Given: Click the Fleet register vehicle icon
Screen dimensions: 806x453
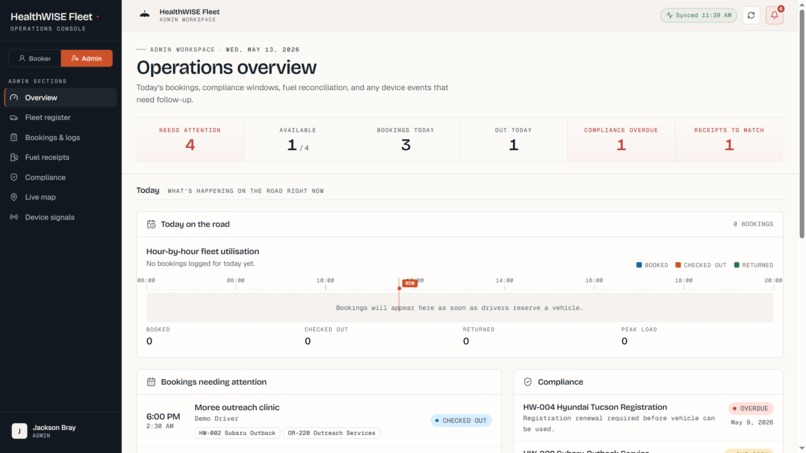Looking at the screenshot, I should [14, 118].
